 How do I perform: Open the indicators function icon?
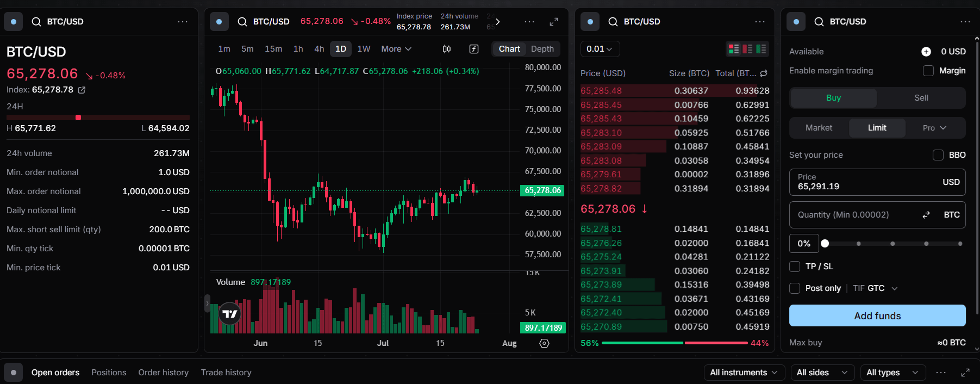[x=474, y=49]
